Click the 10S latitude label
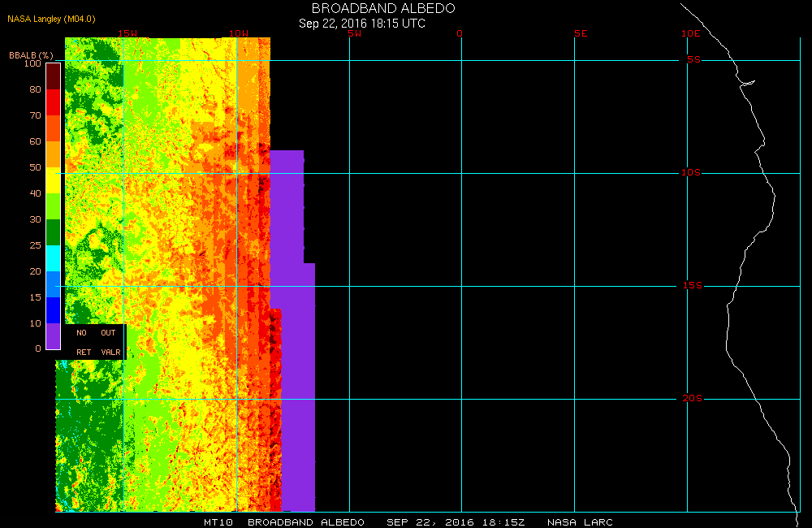This screenshot has width=812, height=528. [691, 173]
